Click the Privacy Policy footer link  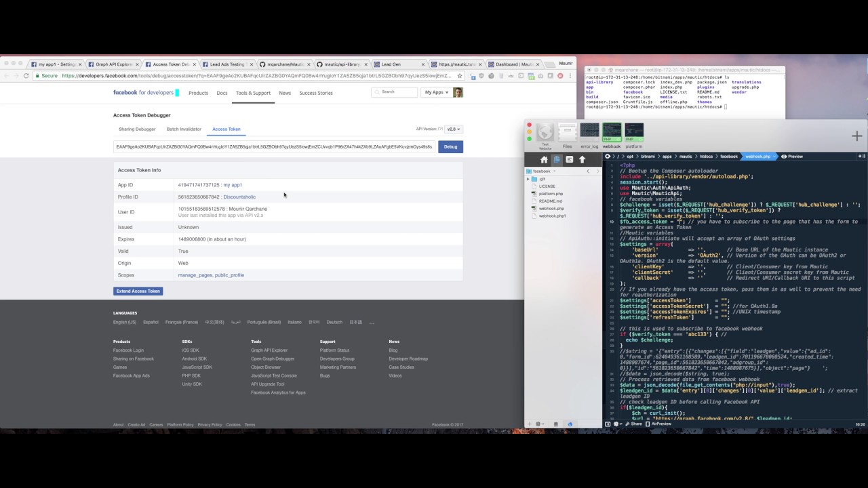pos(210,425)
